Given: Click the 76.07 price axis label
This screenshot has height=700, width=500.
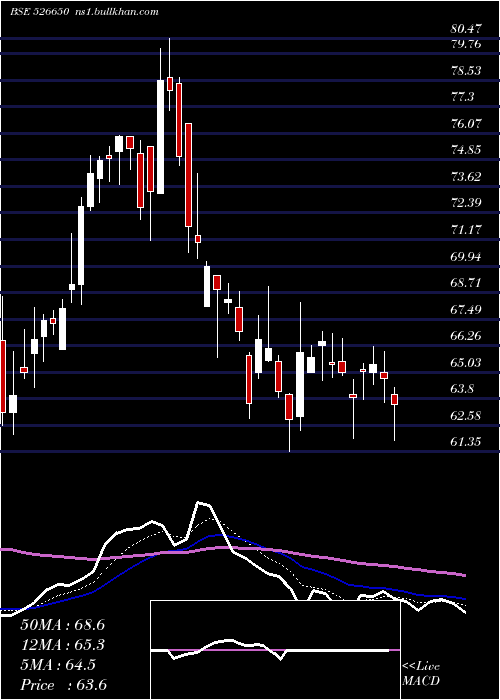Looking at the screenshot, I should coord(467,123).
